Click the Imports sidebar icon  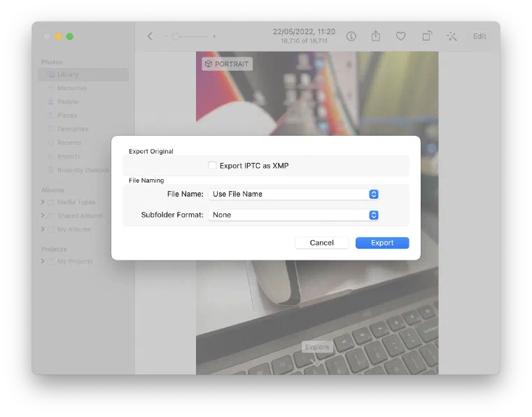50,156
